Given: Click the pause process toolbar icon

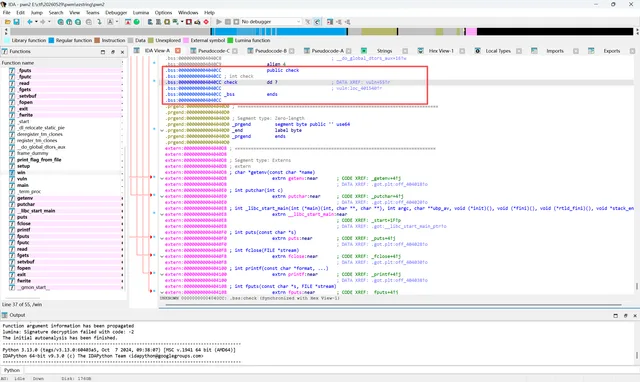Looking at the screenshot, I should pos(228,22).
